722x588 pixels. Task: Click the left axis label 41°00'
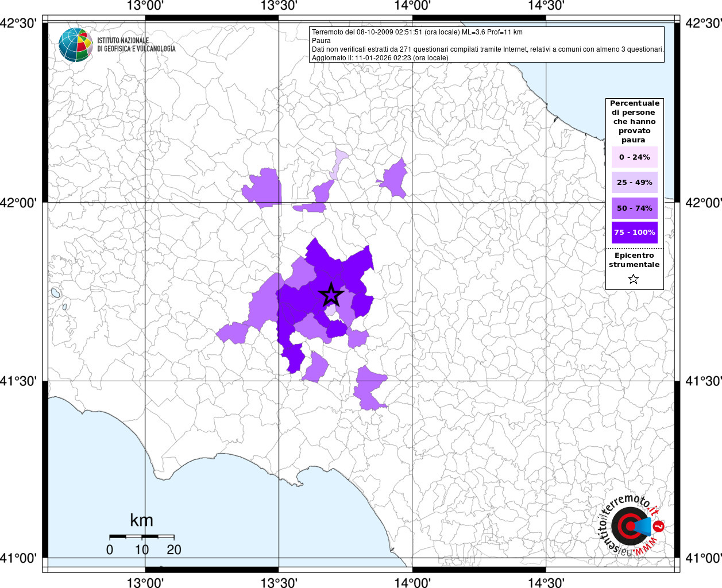tap(19, 558)
